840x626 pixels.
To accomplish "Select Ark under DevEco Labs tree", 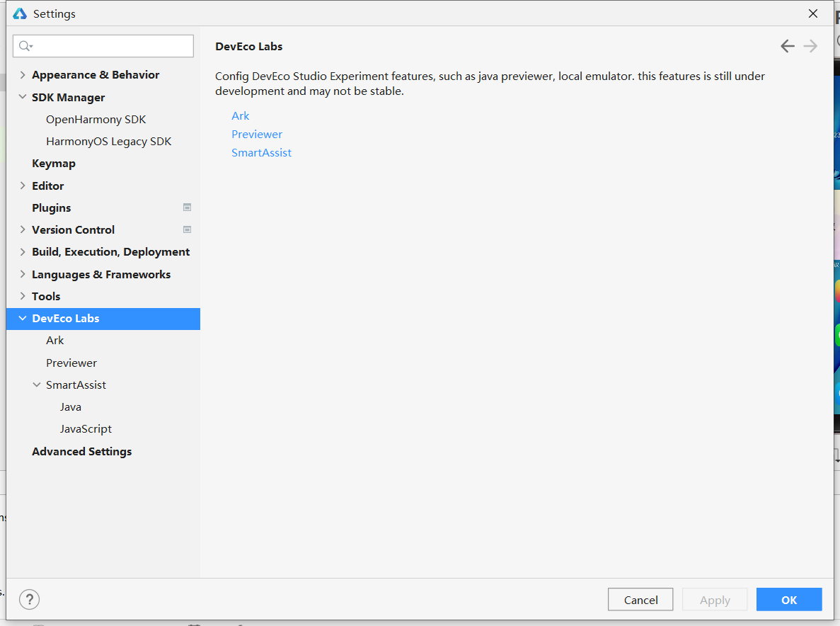I will point(54,341).
